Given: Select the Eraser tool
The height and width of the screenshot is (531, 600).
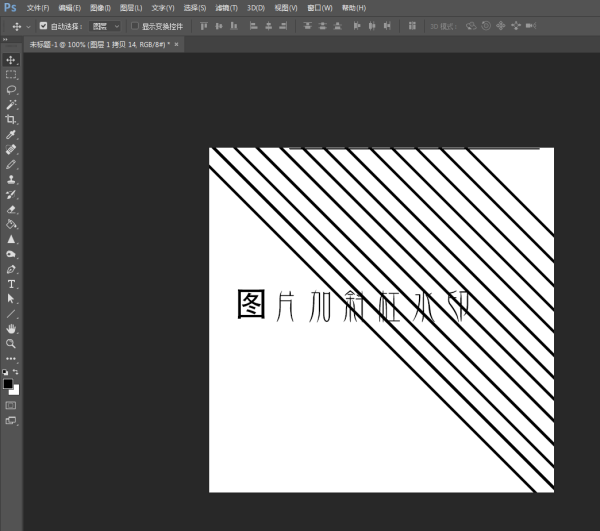Looking at the screenshot, I should pos(11,209).
